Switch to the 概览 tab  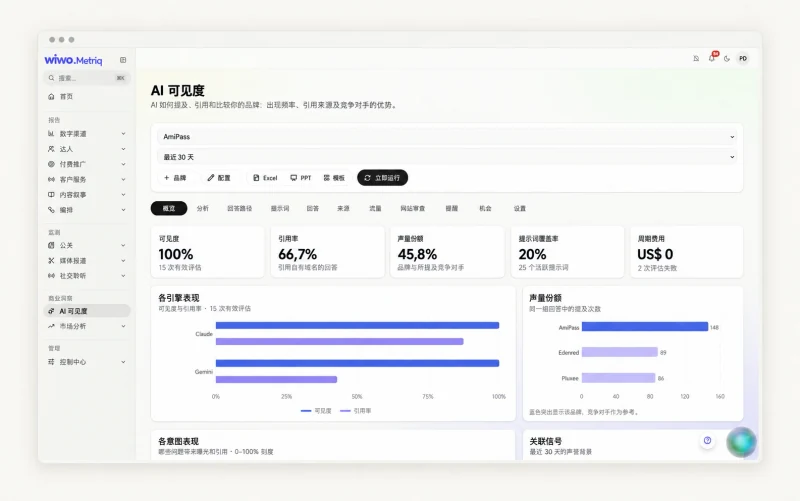169,208
